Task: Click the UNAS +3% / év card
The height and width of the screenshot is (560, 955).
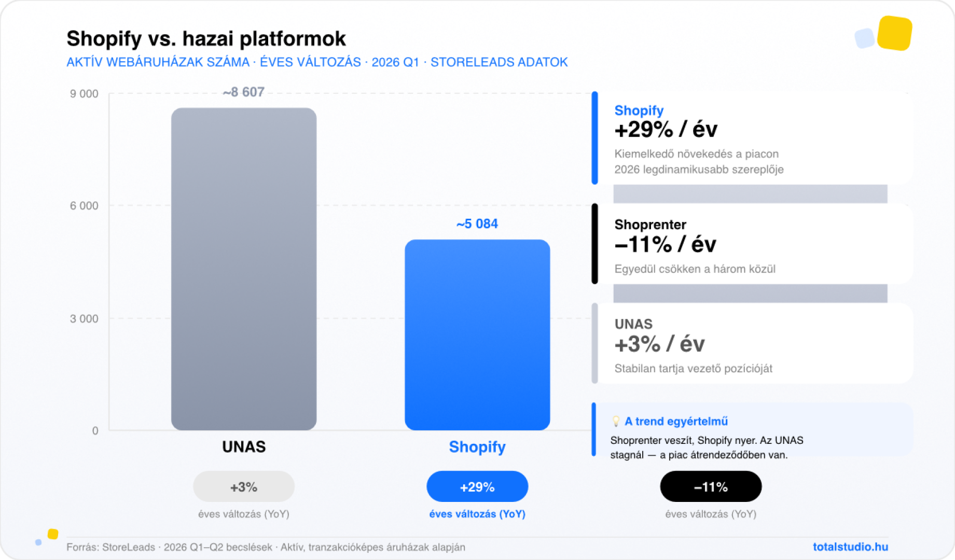Action: coord(752,343)
